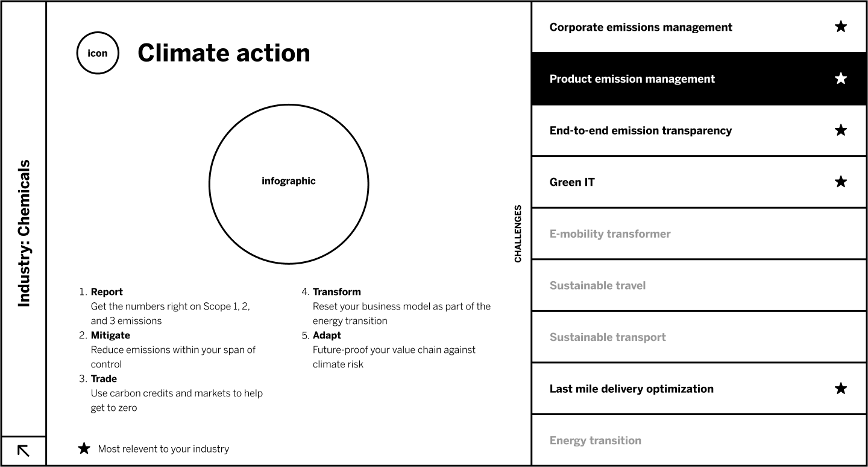Open E-mobility transformer challenge
The height and width of the screenshot is (467, 868).
point(609,234)
